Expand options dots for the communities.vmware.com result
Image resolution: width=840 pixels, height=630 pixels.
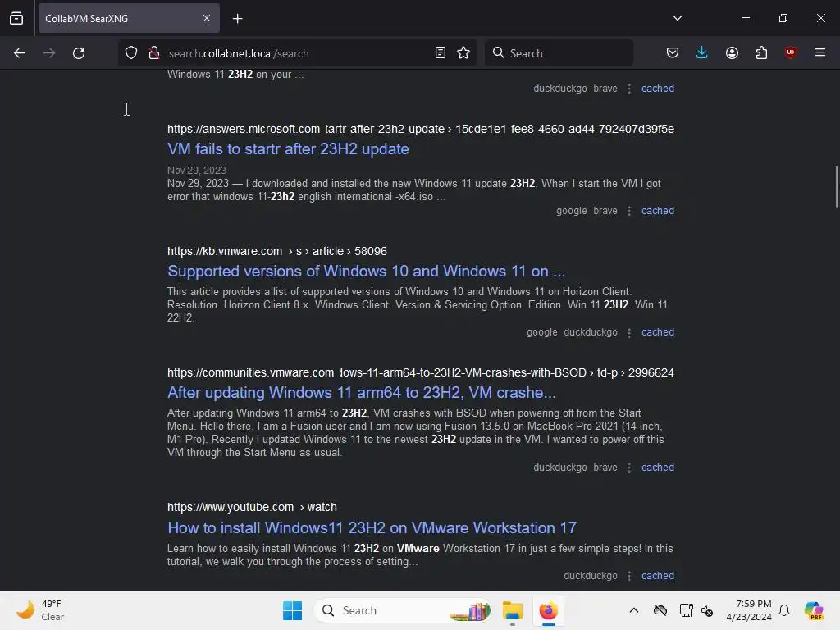coord(629,467)
